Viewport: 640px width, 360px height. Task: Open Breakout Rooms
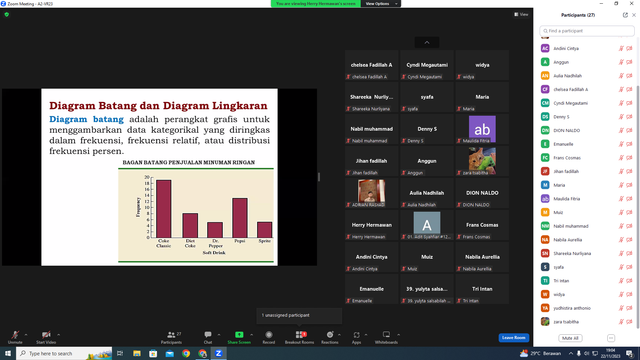pos(300,337)
